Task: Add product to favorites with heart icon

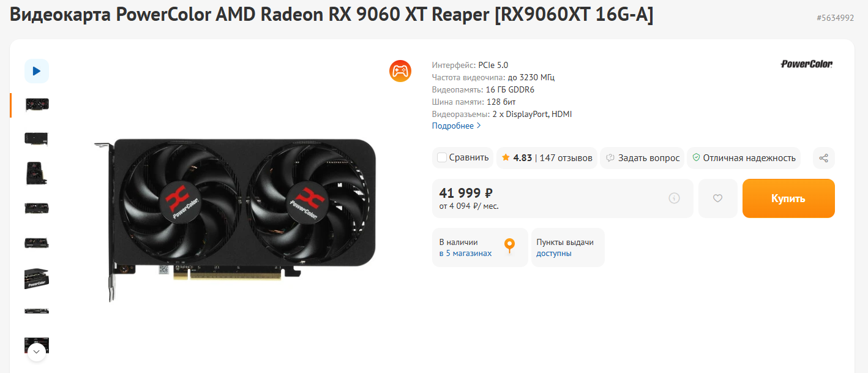Action: 718,198
